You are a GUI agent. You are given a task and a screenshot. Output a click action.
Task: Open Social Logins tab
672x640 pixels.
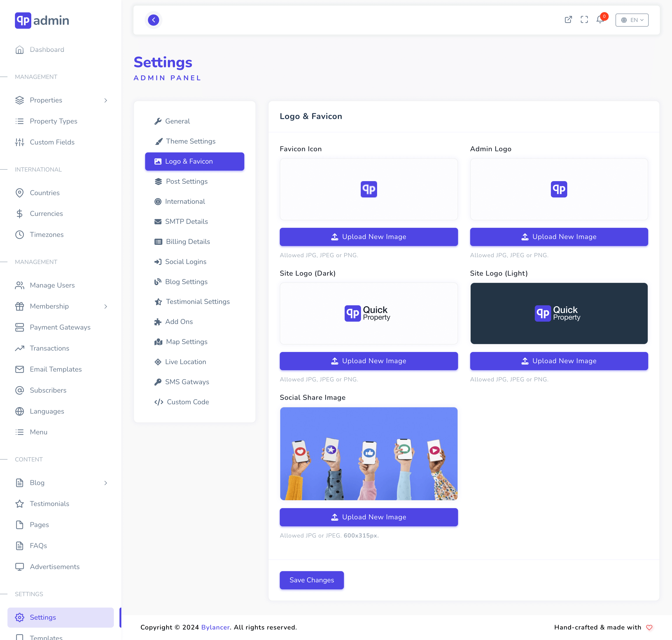(x=194, y=262)
